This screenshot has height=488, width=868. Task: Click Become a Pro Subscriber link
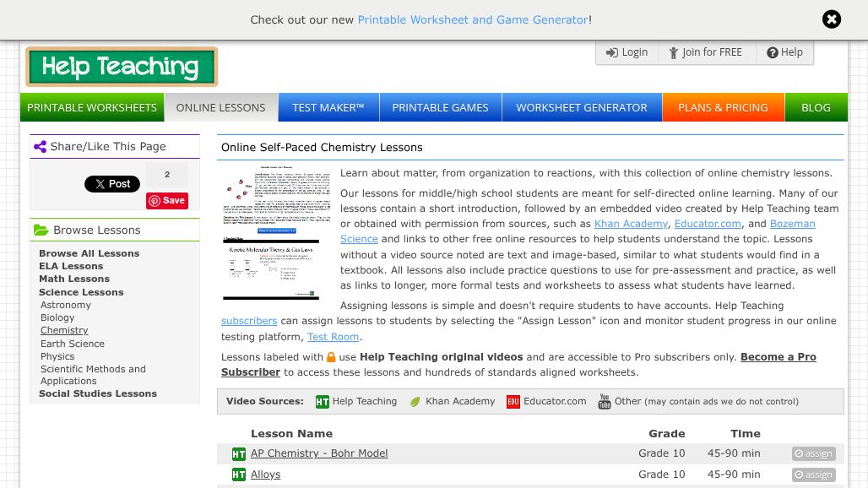tap(778, 357)
